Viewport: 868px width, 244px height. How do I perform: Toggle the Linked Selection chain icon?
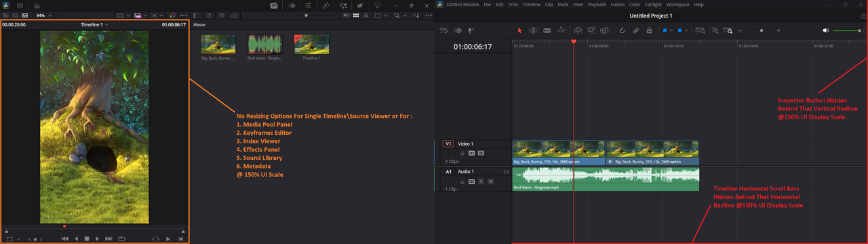pos(635,30)
